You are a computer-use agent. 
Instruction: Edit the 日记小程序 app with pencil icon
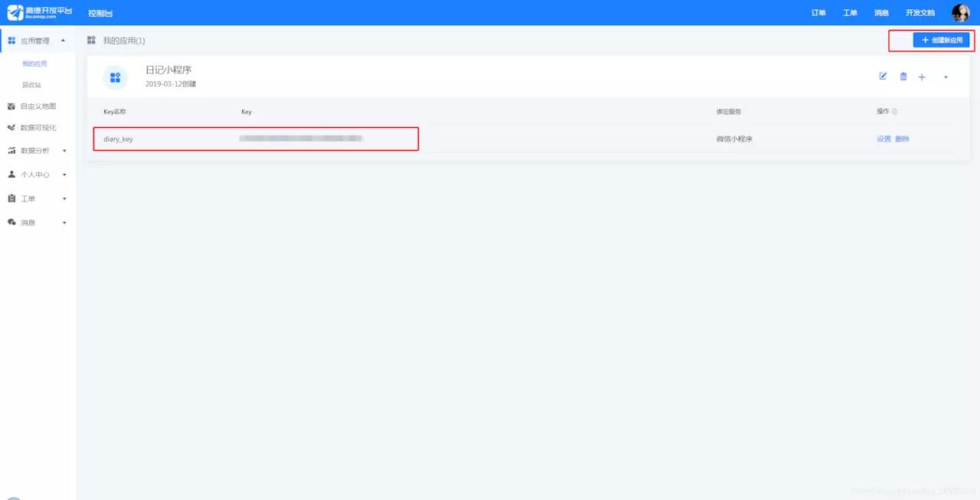(883, 76)
